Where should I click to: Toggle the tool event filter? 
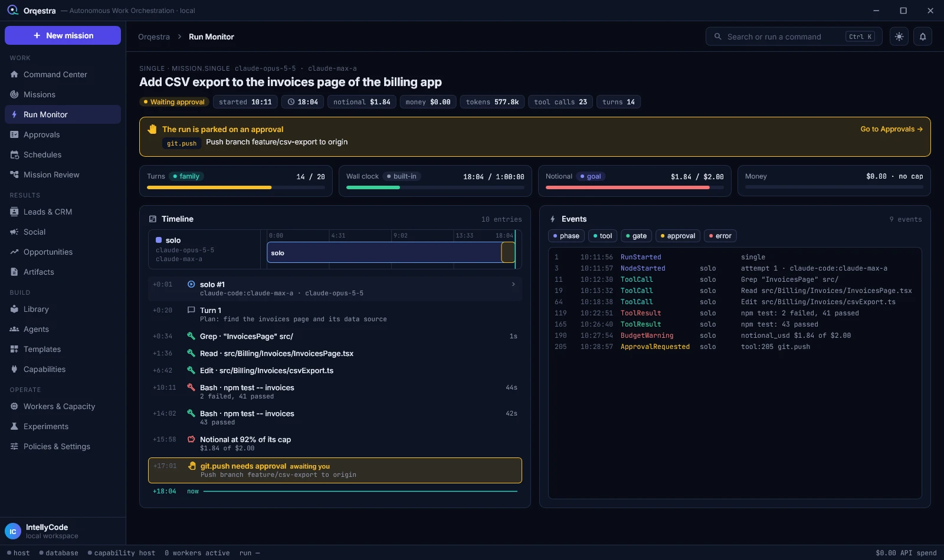click(602, 236)
